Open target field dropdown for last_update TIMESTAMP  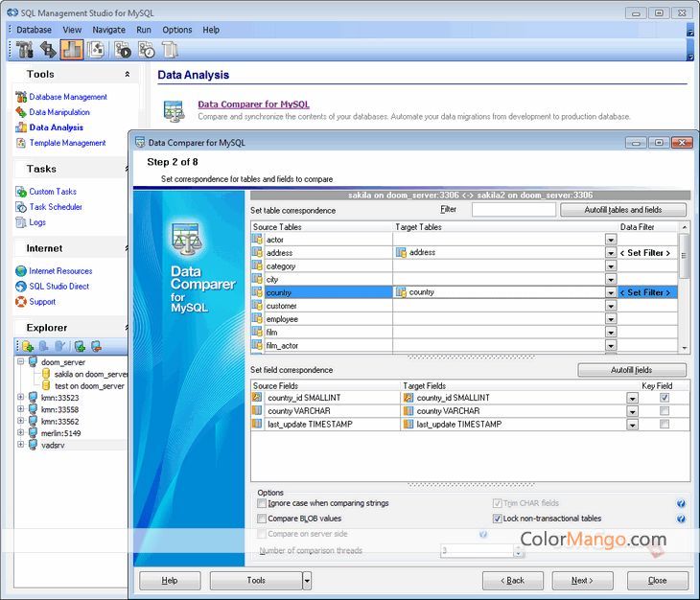click(632, 425)
